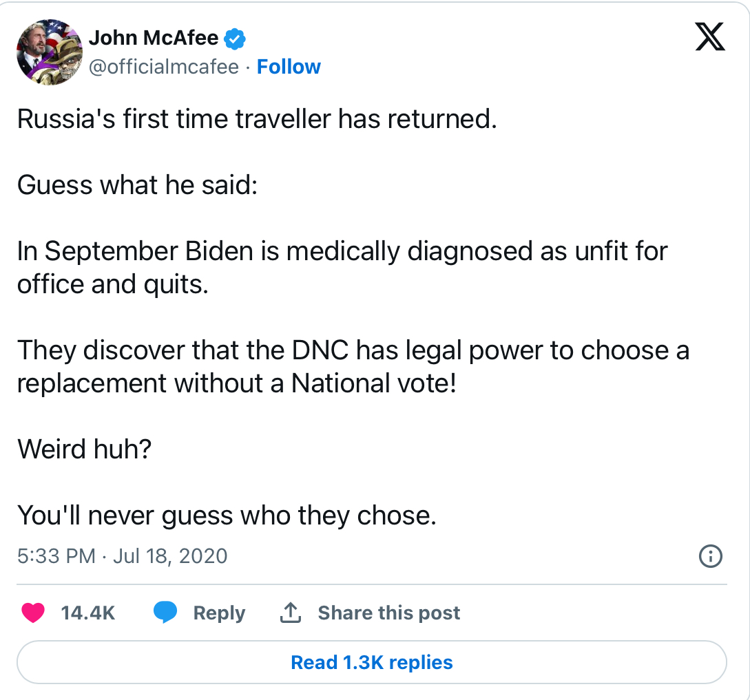Like the post with the heart icon

pos(33,613)
